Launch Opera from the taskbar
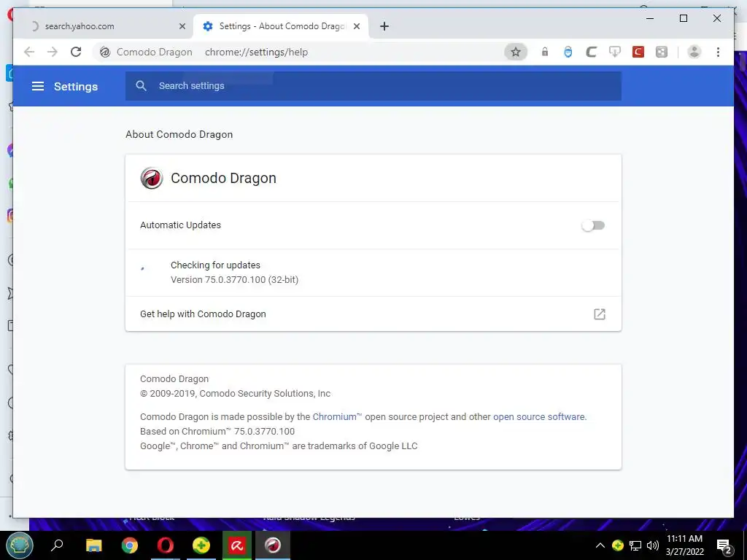 (x=166, y=545)
